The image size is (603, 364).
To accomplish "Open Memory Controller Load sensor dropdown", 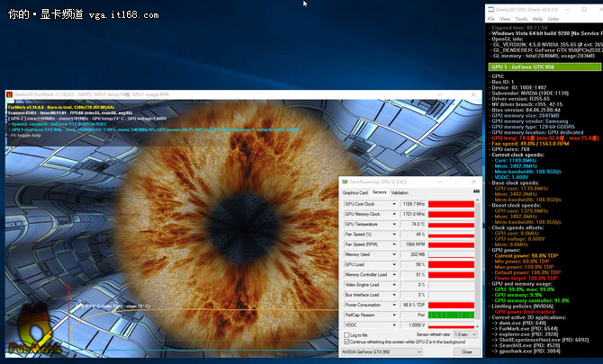I will pos(394,274).
